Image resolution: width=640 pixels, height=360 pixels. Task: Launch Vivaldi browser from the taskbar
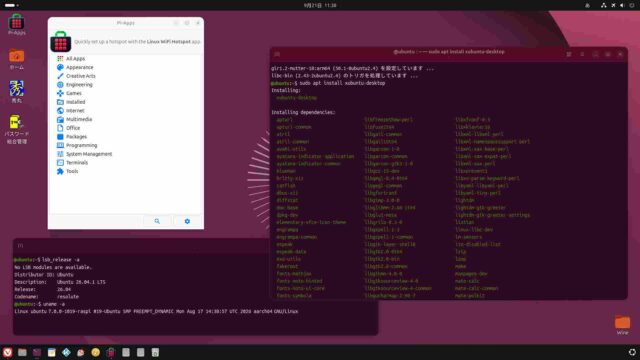tap(7, 352)
